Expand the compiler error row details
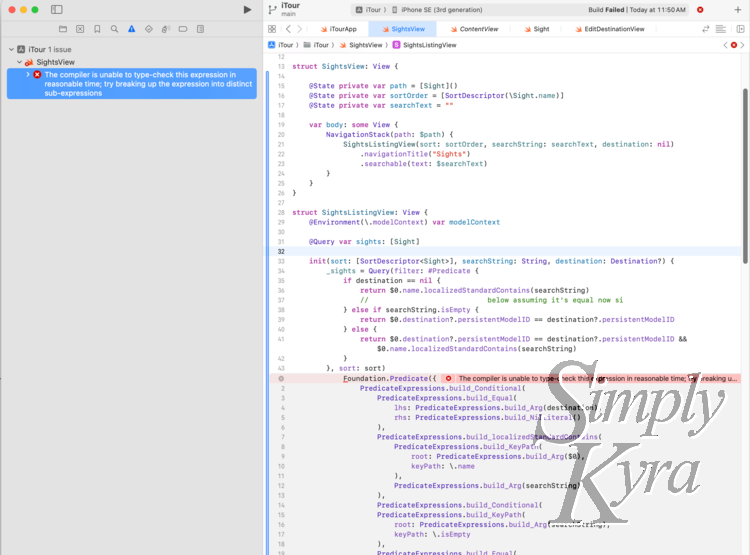The image size is (750, 555). tap(28, 75)
